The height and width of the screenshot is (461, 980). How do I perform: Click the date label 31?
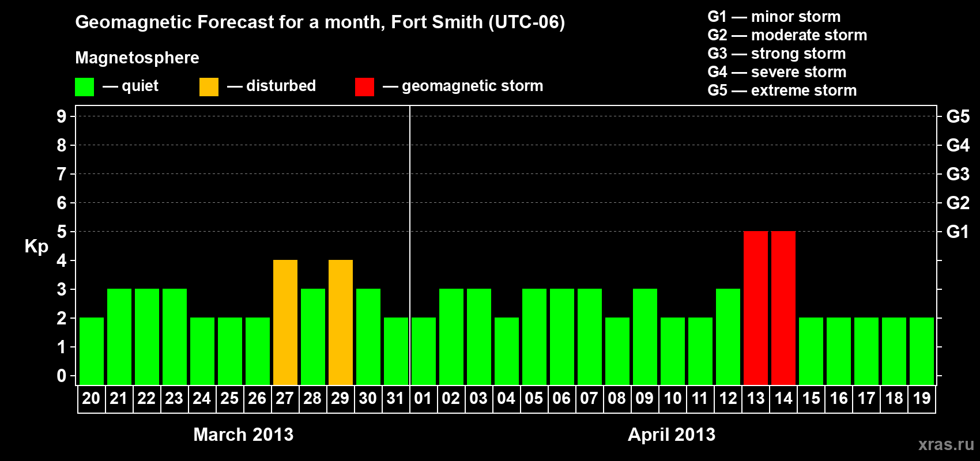395,398
